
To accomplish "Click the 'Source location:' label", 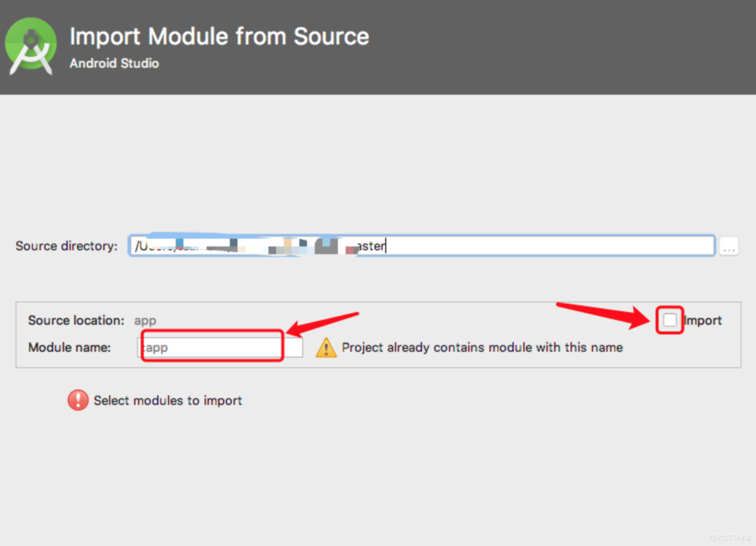I will tap(76, 320).
